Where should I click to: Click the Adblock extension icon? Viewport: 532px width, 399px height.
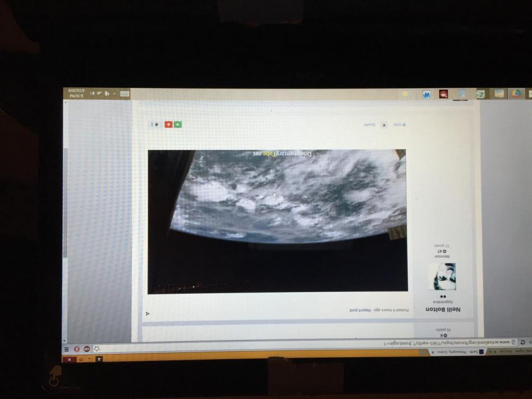coord(87,349)
